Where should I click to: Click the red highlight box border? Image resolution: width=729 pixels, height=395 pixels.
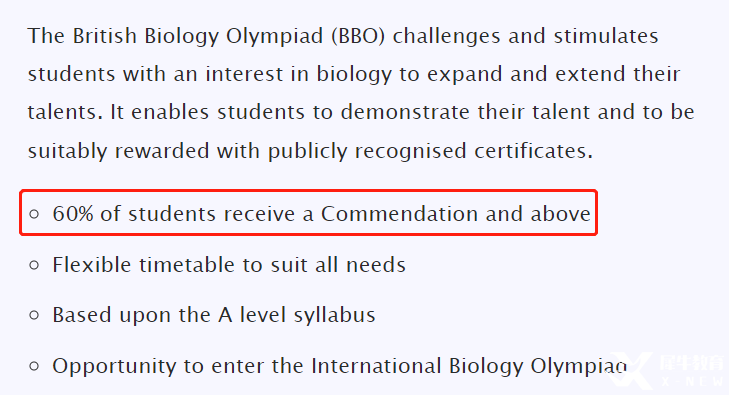(x=308, y=190)
